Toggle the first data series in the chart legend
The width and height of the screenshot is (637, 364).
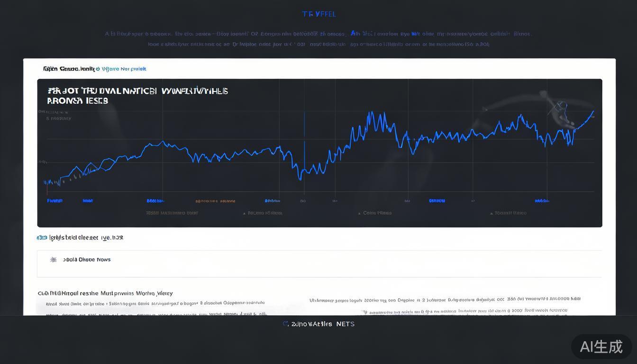point(173,213)
